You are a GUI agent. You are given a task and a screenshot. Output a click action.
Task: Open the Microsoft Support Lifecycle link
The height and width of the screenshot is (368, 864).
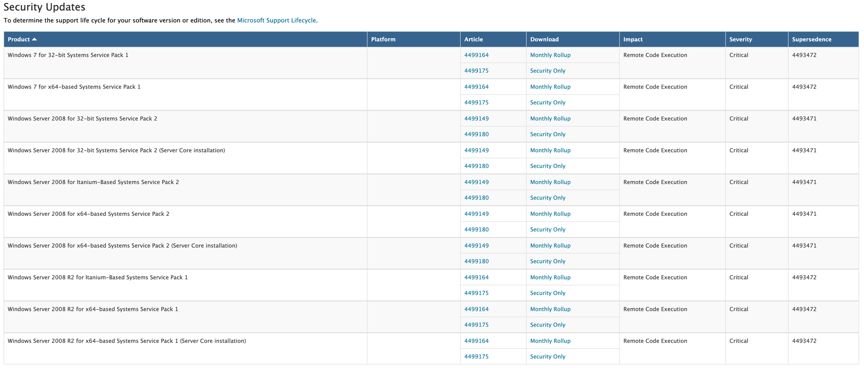point(277,20)
